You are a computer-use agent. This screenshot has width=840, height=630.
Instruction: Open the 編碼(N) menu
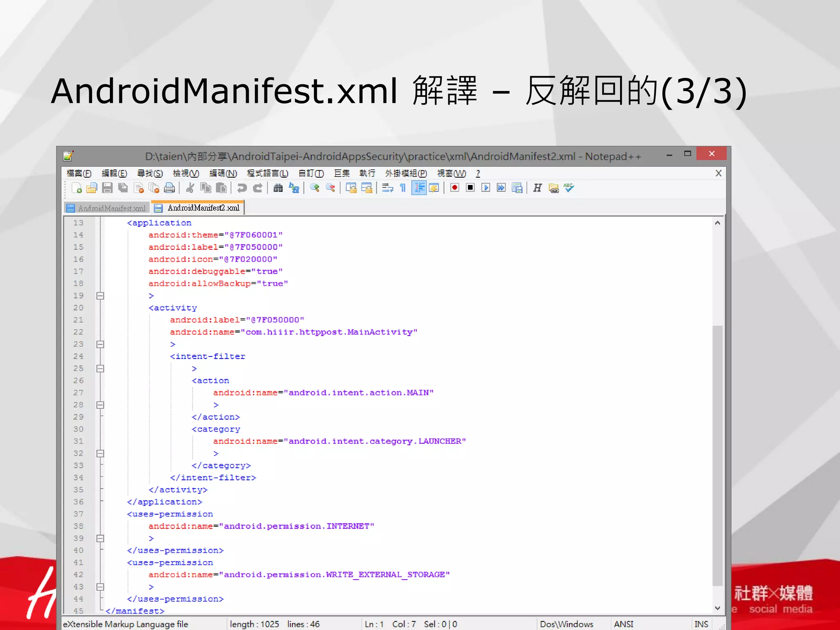[x=223, y=173]
